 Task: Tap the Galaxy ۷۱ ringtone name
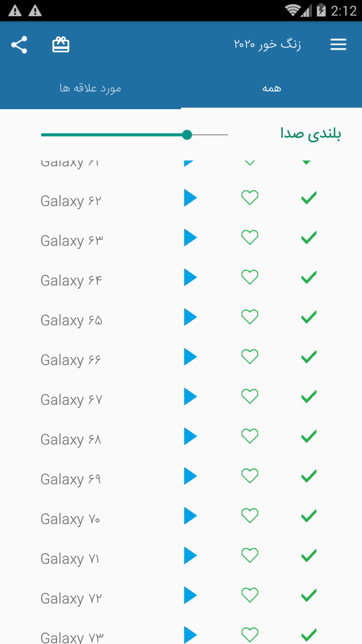(70, 559)
